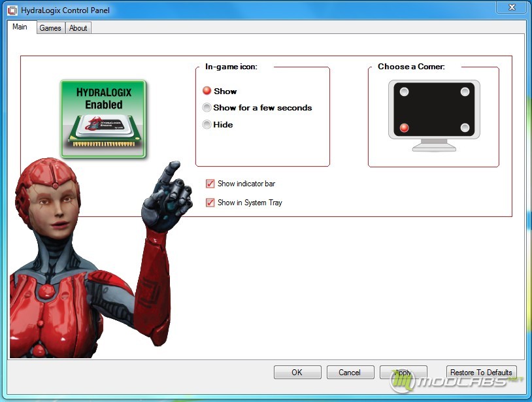Image resolution: width=532 pixels, height=402 pixels.
Task: Select the top-right corner on the monitor
Action: click(465, 92)
